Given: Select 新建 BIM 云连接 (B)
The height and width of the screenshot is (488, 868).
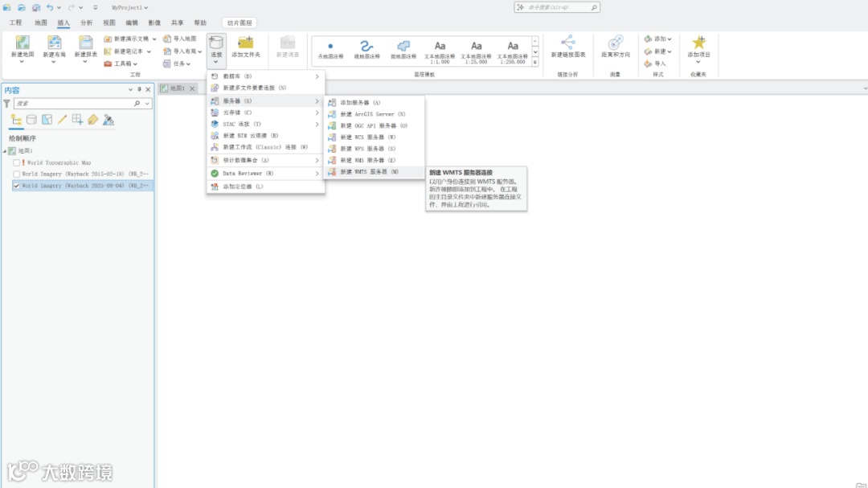Looking at the screenshot, I should 266,136.
